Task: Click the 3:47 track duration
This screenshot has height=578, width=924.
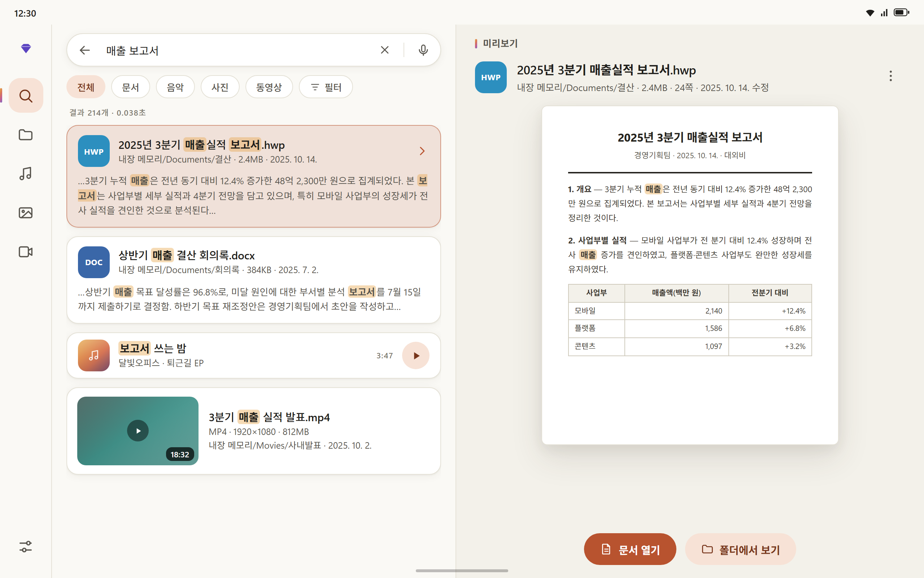Action: click(384, 355)
